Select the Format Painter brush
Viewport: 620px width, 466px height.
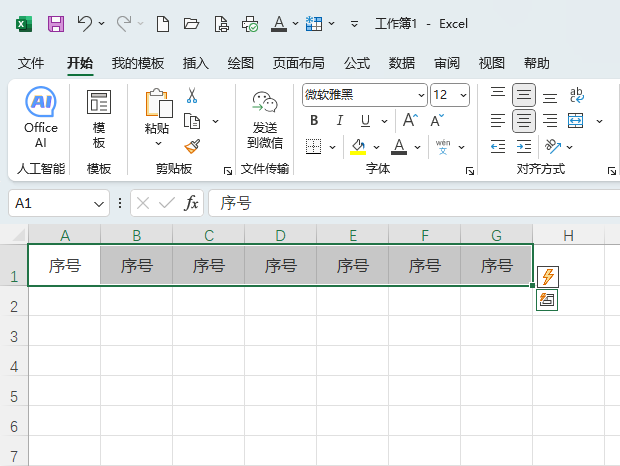point(192,147)
